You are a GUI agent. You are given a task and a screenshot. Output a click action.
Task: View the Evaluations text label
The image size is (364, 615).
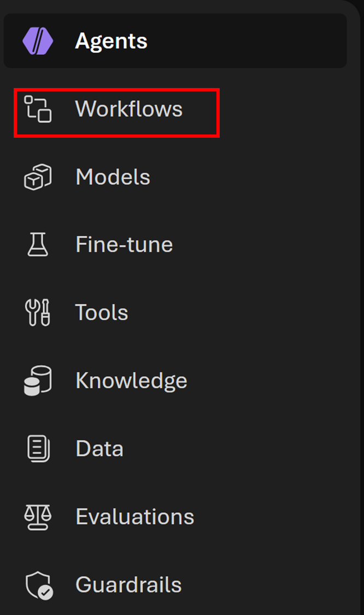(x=135, y=517)
